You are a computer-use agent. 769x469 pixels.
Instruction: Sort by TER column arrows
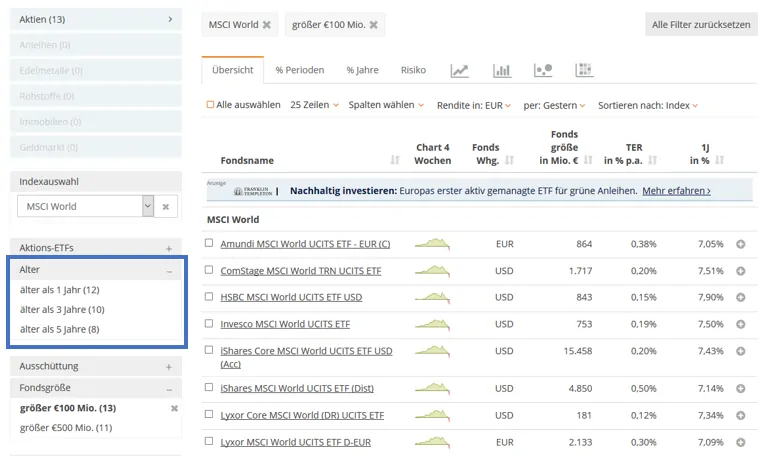(652, 160)
